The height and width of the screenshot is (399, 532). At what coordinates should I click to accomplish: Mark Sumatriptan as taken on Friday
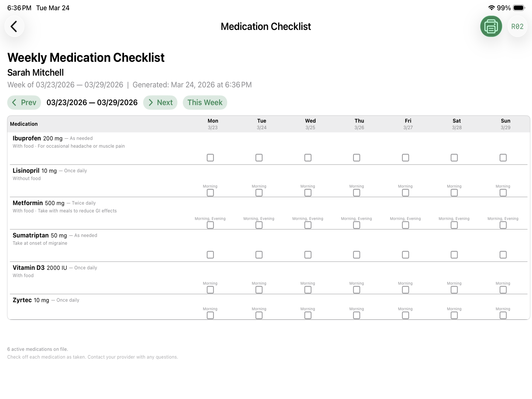click(x=405, y=255)
